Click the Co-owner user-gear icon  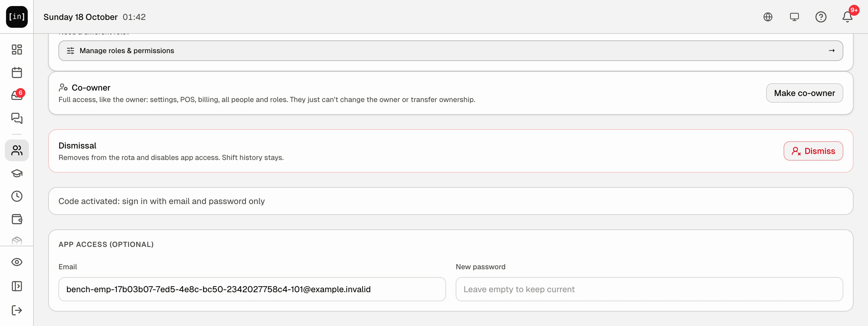(x=63, y=88)
